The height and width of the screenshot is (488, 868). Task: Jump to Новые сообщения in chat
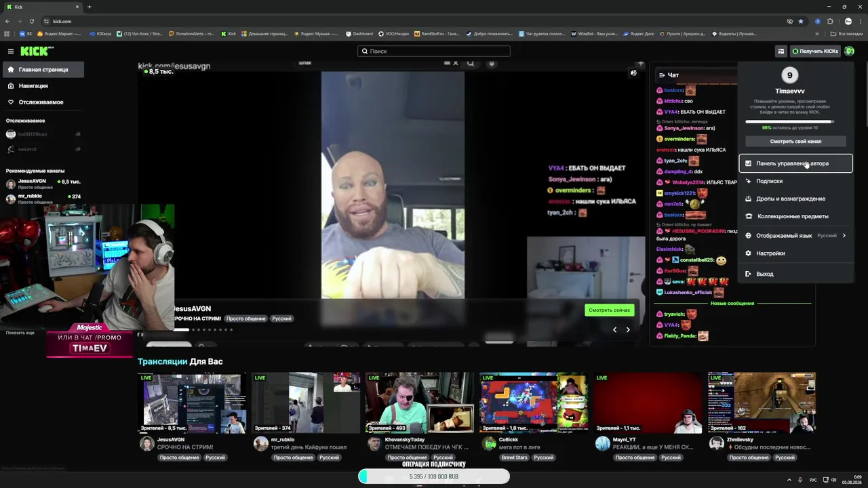[732, 303]
